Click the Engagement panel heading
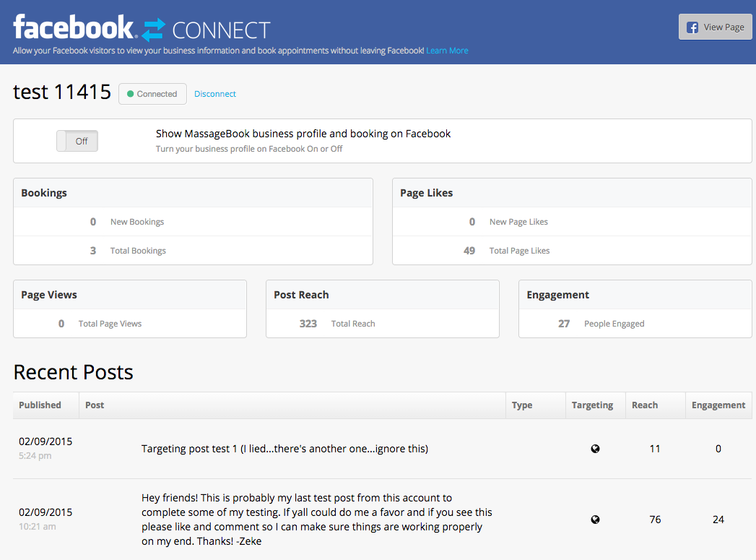This screenshot has width=756, height=560. point(558,295)
